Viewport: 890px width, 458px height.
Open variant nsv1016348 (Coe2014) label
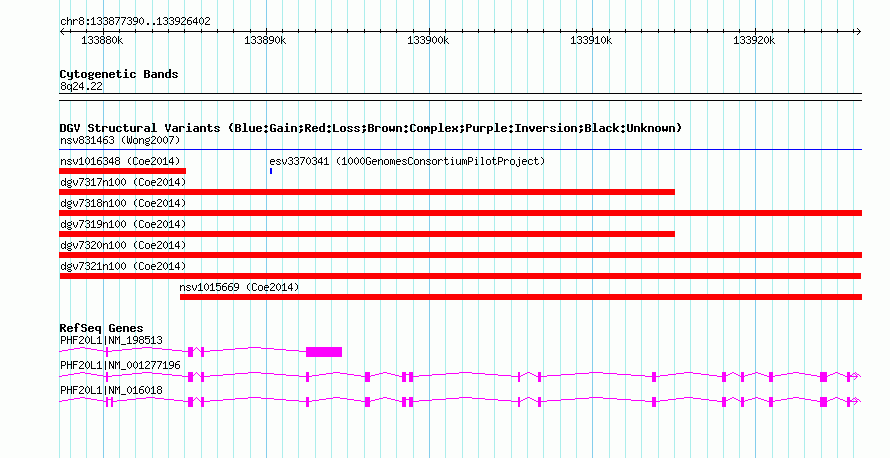click(120, 161)
